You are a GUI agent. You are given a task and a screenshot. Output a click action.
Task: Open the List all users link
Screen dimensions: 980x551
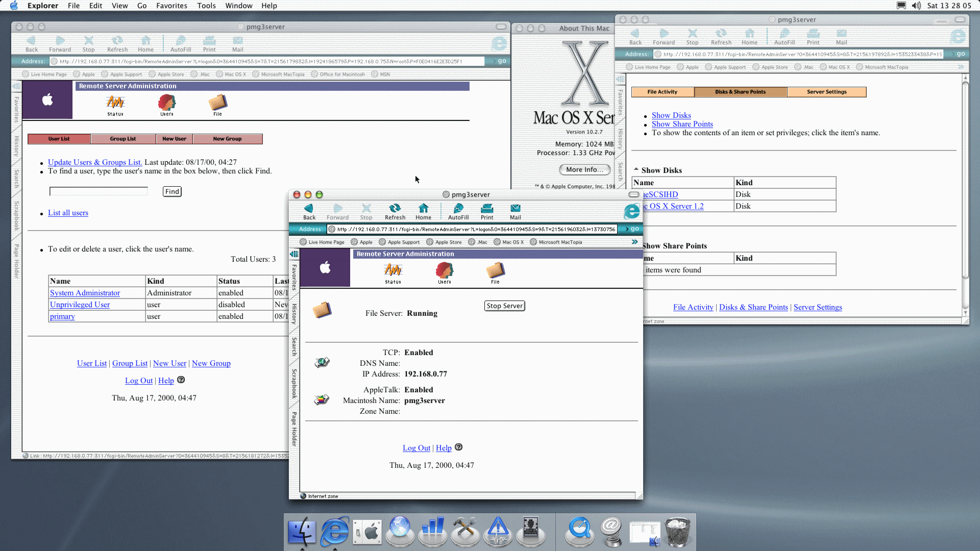(x=68, y=213)
